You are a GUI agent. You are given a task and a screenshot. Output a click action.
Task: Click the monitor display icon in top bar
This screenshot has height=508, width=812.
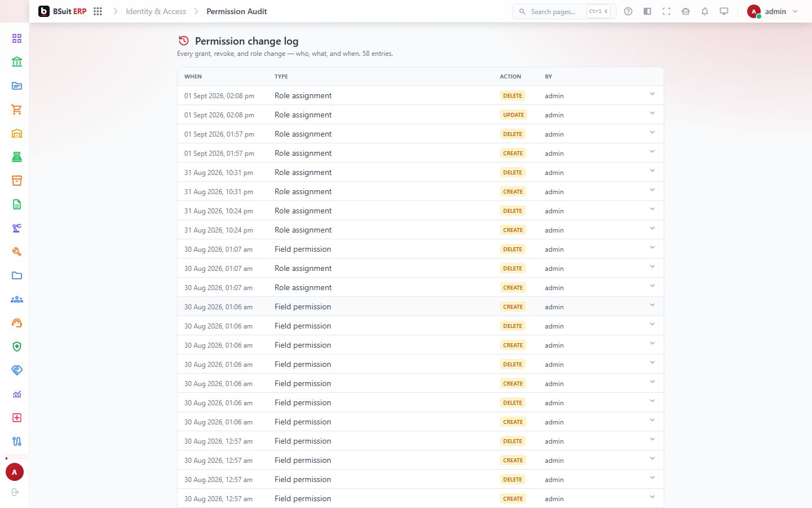click(x=724, y=11)
